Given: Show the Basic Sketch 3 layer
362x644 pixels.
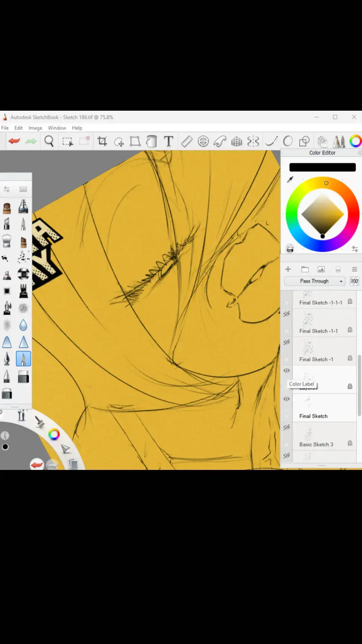Looking at the screenshot, I should point(287,427).
